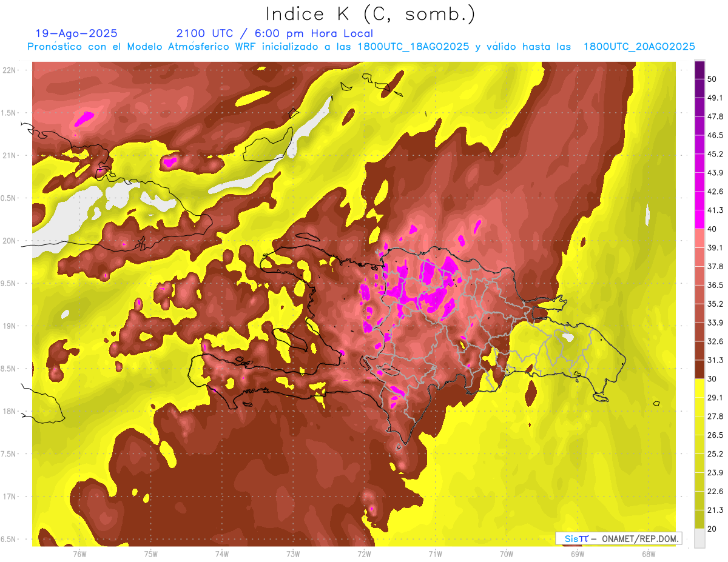728x562 pixels.
Task: Click the latitude label '17N'
Action: click(10, 497)
